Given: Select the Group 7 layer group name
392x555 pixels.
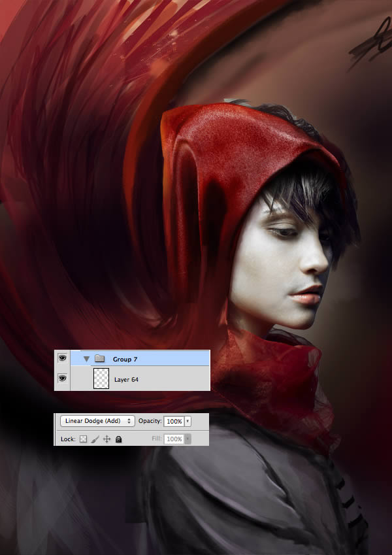Looking at the screenshot, I should [x=125, y=360].
